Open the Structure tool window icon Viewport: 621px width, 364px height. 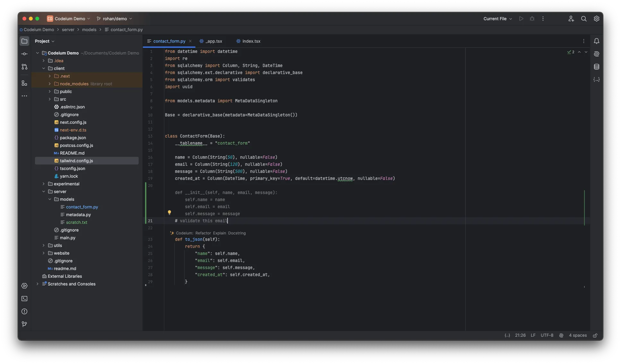pyautogui.click(x=24, y=83)
